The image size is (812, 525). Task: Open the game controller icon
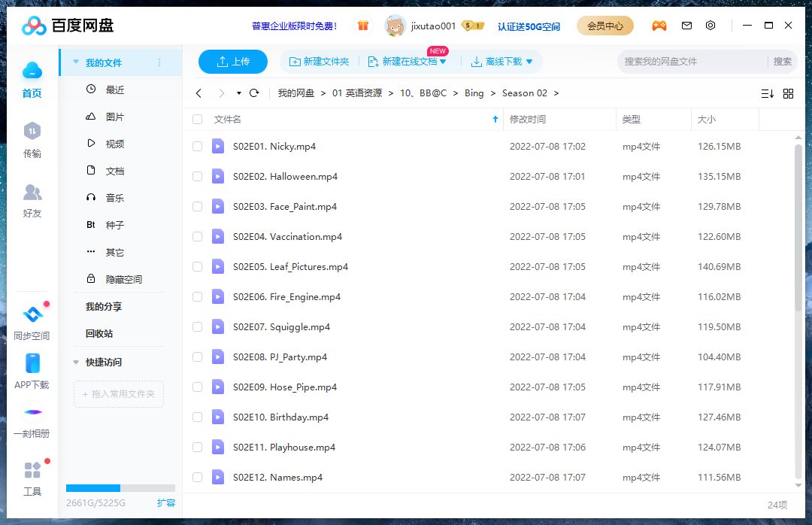659,26
